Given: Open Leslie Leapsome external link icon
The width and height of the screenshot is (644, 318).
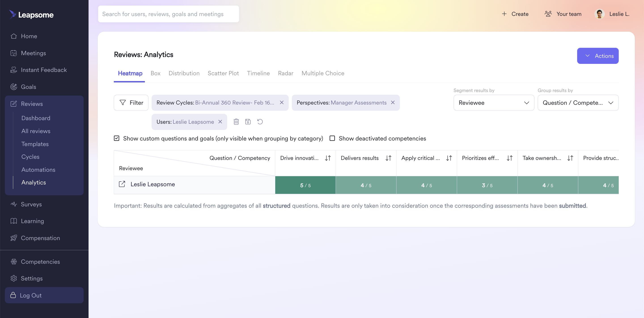Looking at the screenshot, I should click(x=122, y=184).
